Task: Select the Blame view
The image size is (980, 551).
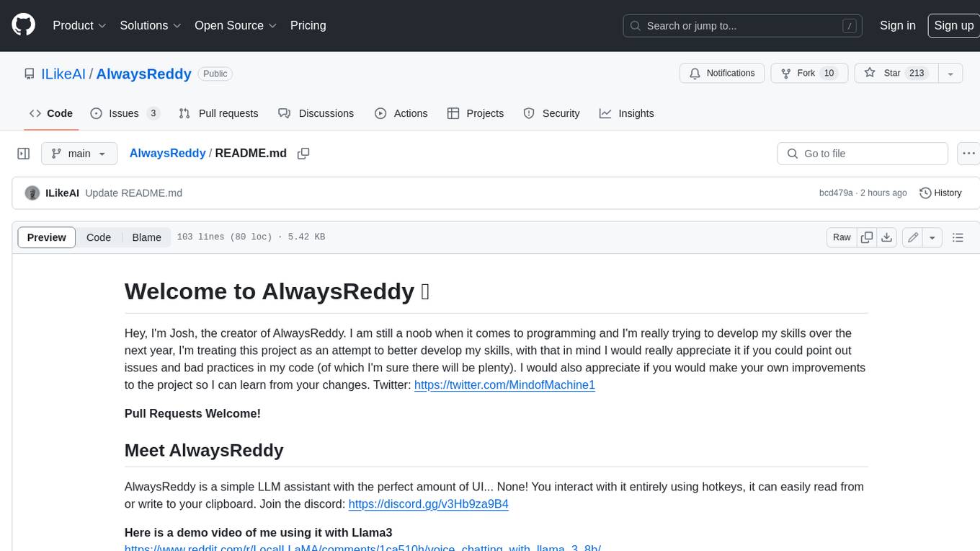Action: pos(146,237)
